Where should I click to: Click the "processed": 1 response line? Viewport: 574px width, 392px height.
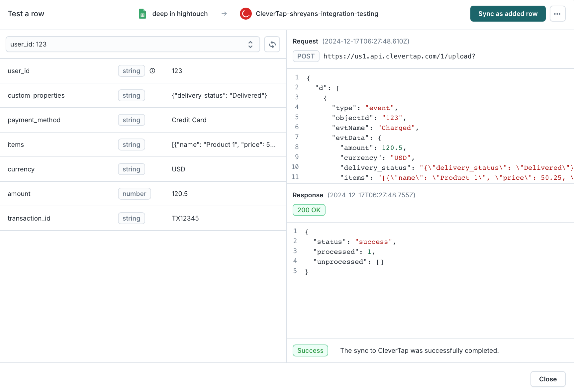coord(344,252)
